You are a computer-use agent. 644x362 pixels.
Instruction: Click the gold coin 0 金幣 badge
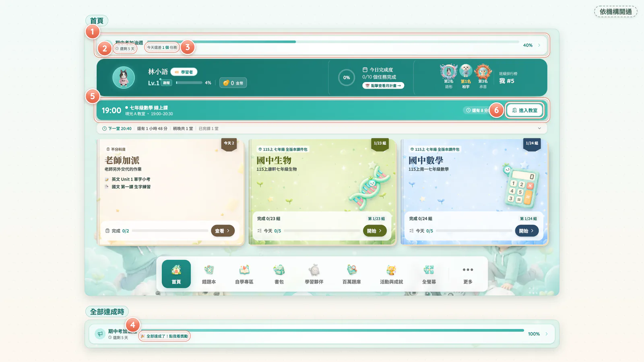pos(233,83)
